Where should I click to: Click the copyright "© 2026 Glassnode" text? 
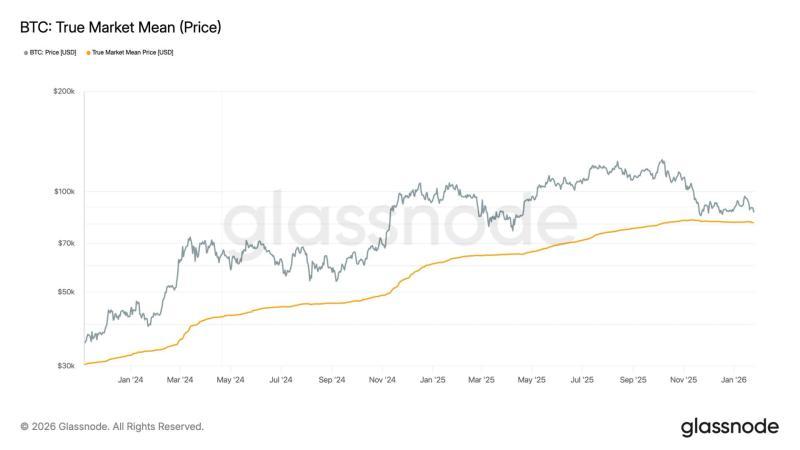tap(112, 427)
